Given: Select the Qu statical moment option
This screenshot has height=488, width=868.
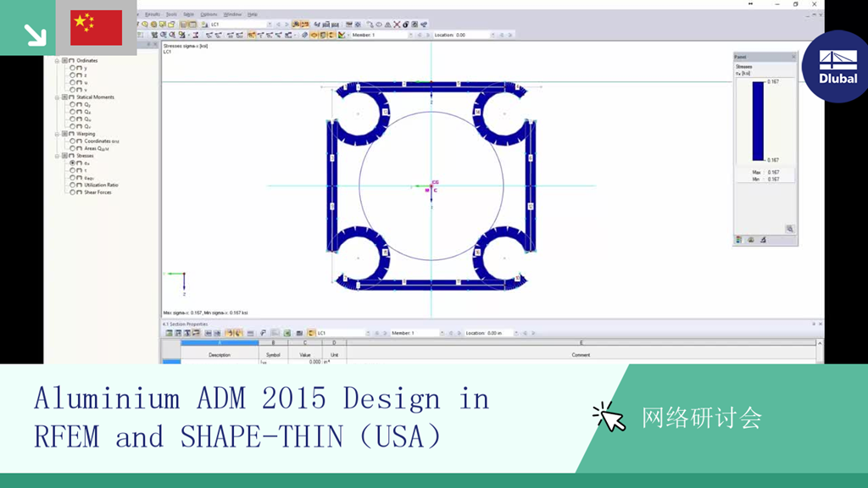Looking at the screenshot, I should 72,119.
